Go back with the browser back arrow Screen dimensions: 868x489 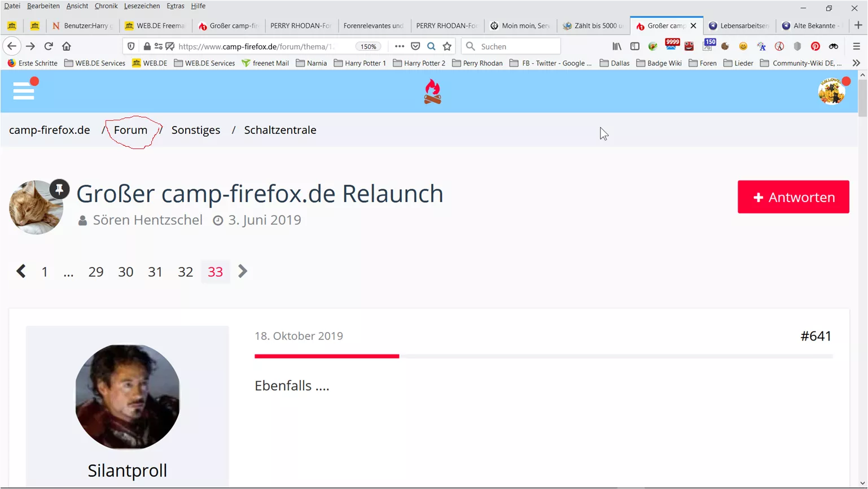(x=12, y=46)
